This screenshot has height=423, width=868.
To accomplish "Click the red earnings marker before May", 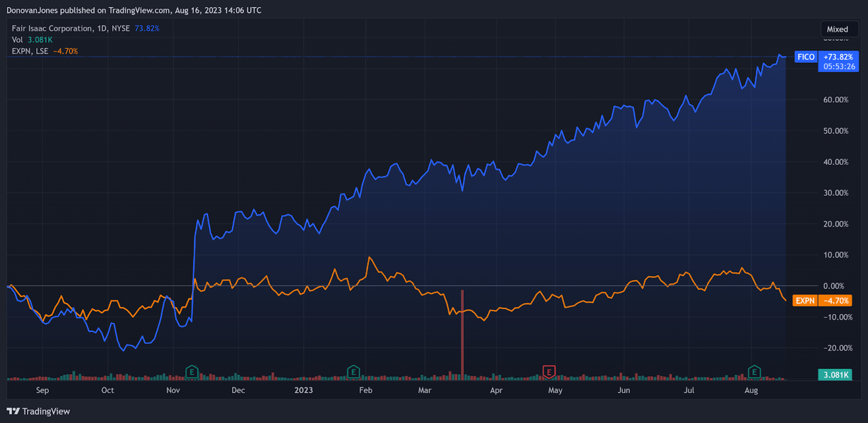I will (x=549, y=371).
